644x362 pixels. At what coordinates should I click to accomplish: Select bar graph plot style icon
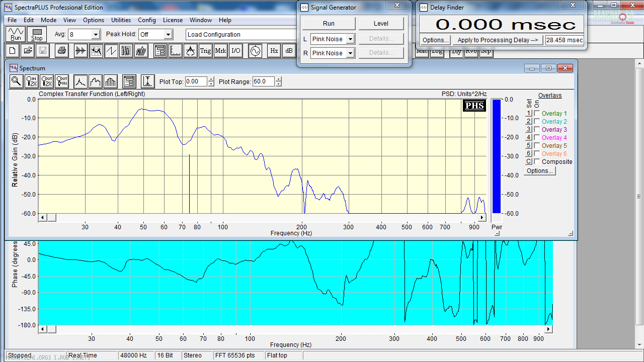111,81
